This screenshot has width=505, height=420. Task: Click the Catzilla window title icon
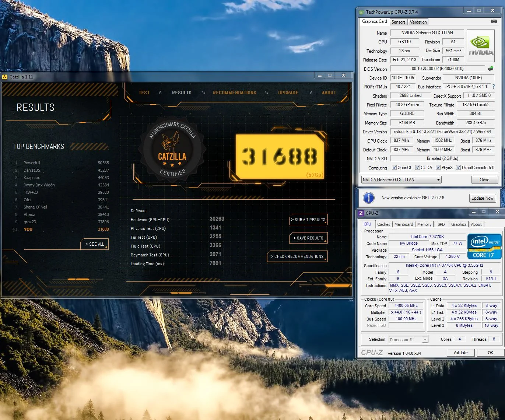coord(5,77)
